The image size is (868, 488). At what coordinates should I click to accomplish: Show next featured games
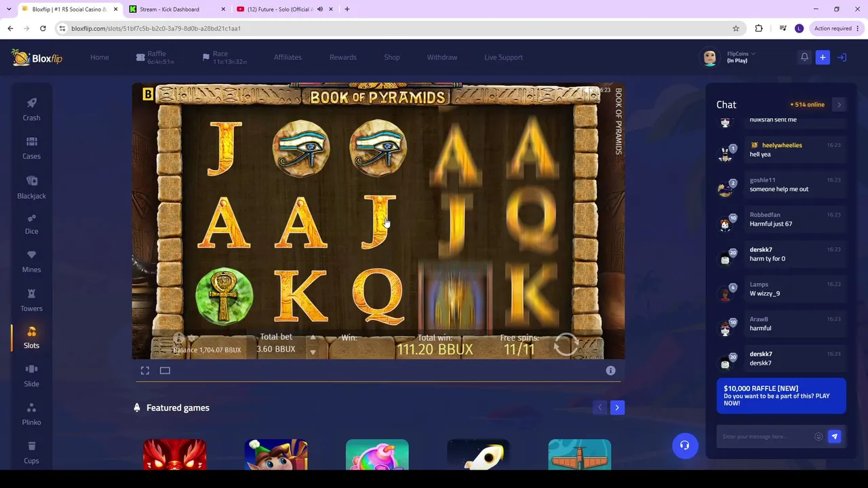tap(617, 407)
